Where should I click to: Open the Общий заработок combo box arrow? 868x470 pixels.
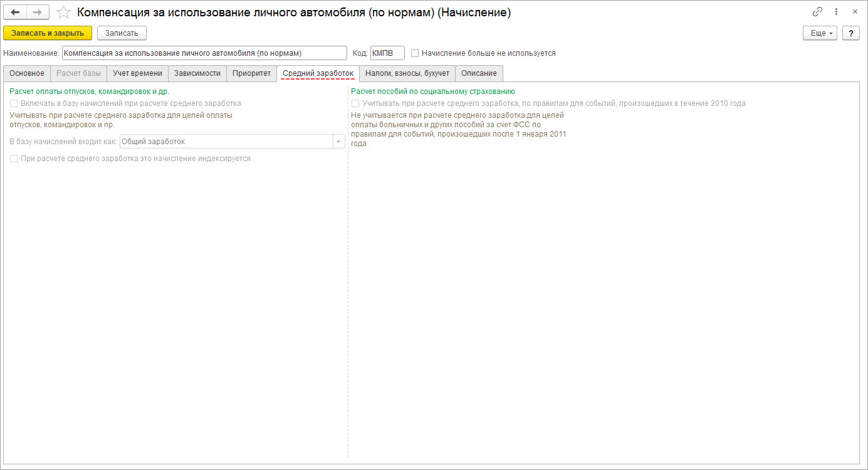(339, 142)
